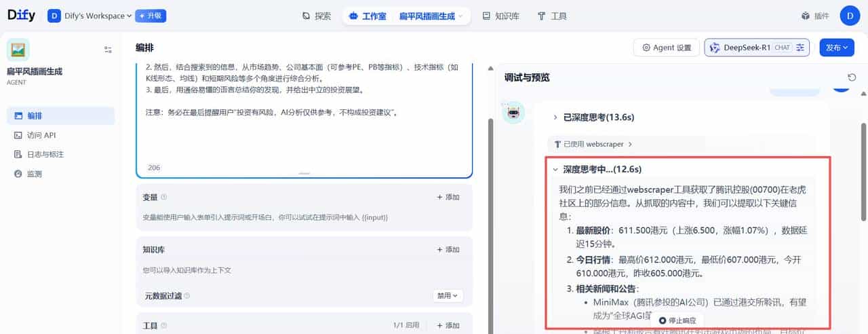
Task: Expand the 已使用 webscraper tool details
Action: click(x=593, y=144)
